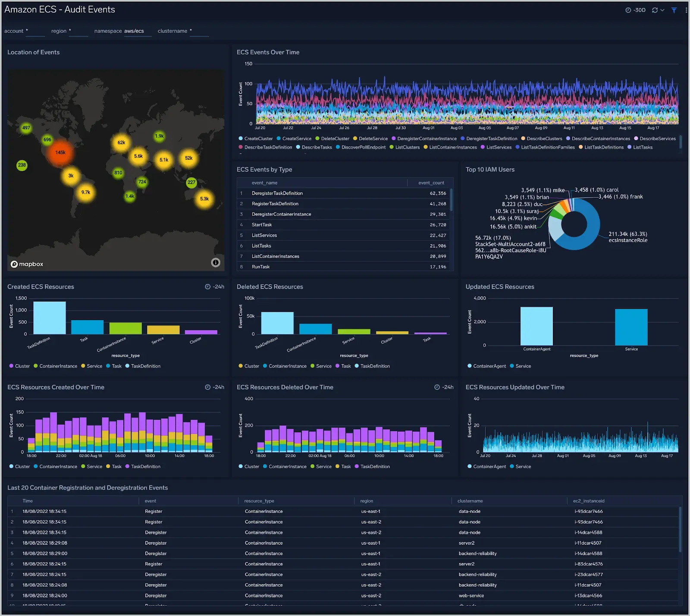Expand the refresh interval dropdown arrow
This screenshot has width=690, height=616.
(662, 10)
